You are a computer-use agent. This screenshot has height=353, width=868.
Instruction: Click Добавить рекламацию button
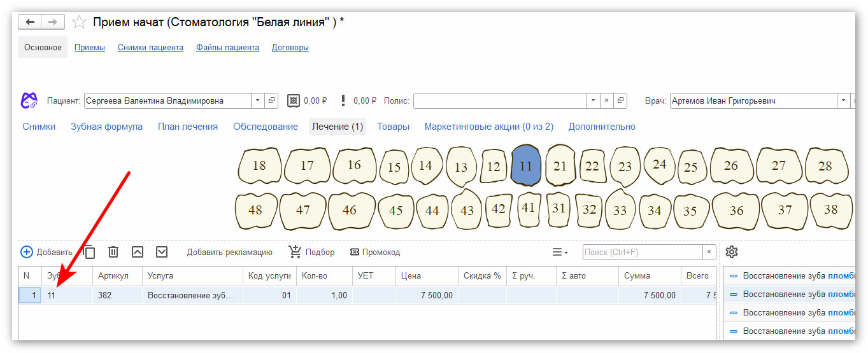[229, 252]
